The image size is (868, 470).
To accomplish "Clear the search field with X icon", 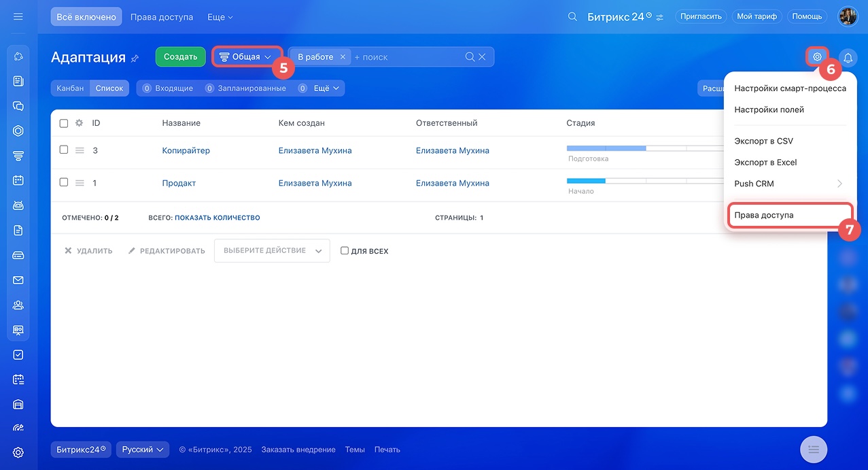I will tap(482, 57).
